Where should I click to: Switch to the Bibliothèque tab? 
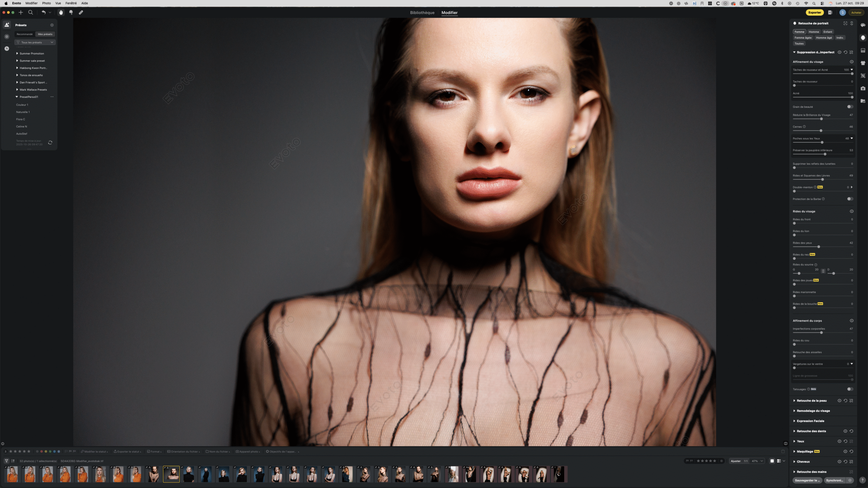point(422,13)
